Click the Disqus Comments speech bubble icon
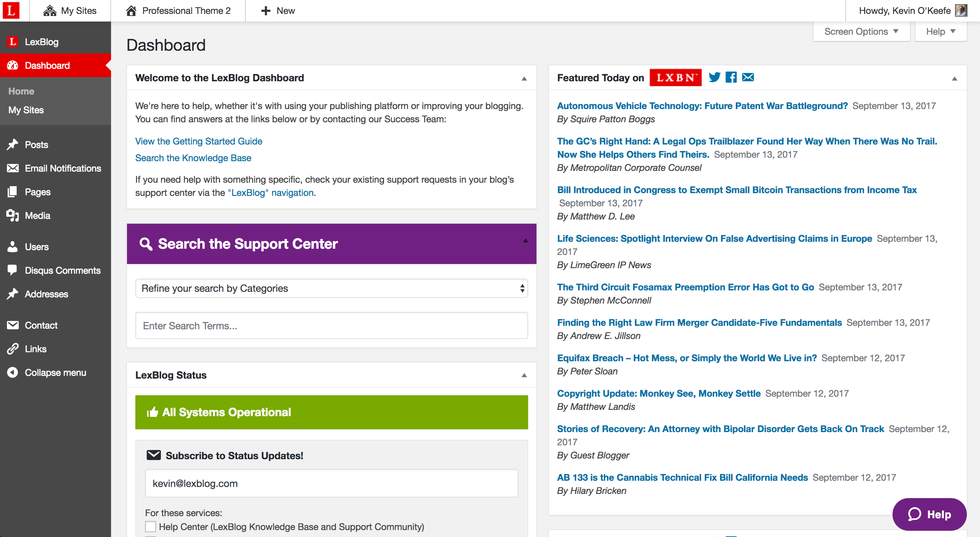The image size is (980, 537). coord(12,270)
